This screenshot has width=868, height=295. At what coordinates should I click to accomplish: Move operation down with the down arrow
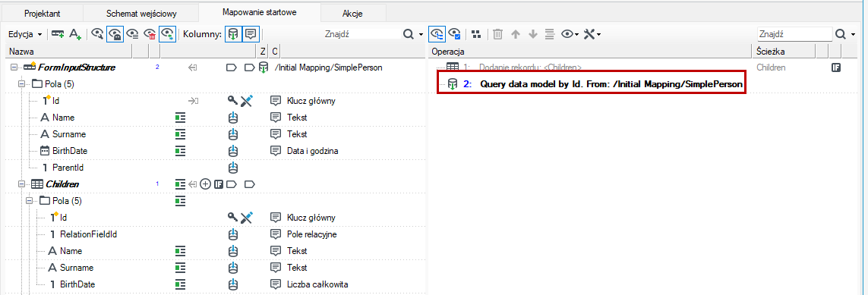tap(533, 34)
